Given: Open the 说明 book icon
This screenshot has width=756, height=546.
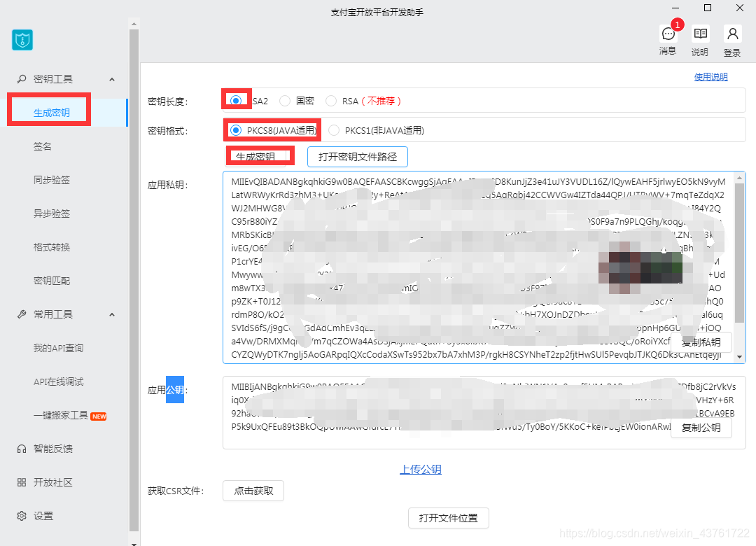Looking at the screenshot, I should 700,34.
